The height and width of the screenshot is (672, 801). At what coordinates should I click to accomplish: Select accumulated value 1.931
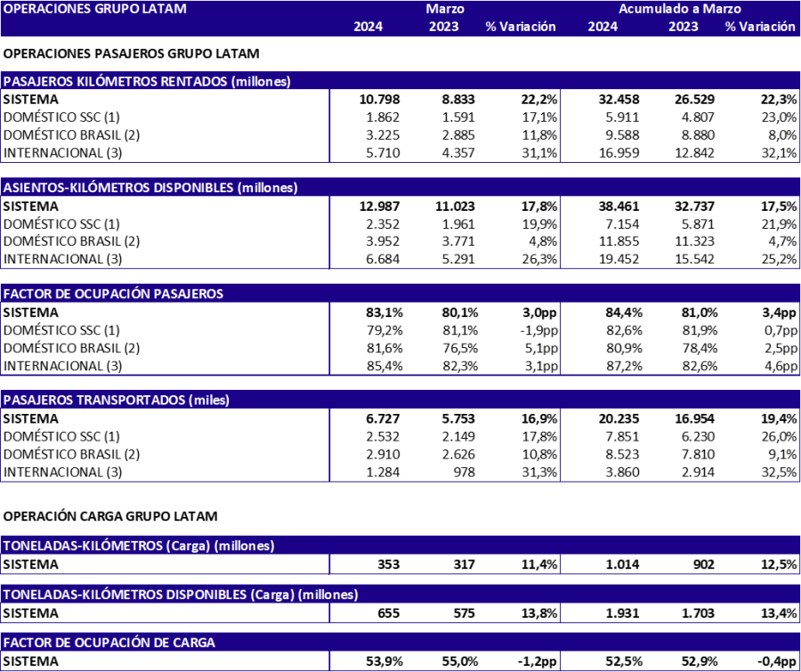coord(622,612)
